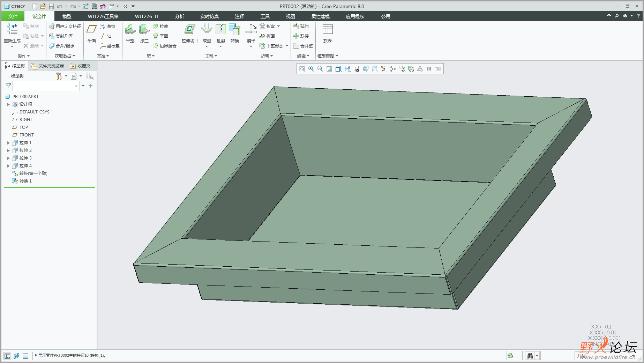Expand the 拉伸 2 feature node
Viewport: 644px width, 363px height.
pyautogui.click(x=8, y=150)
